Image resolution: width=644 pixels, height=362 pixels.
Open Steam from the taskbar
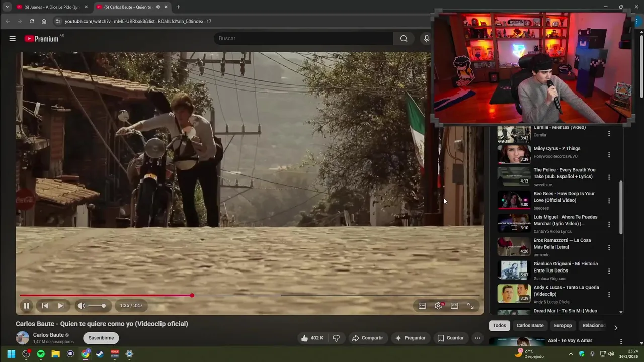click(x=100, y=354)
